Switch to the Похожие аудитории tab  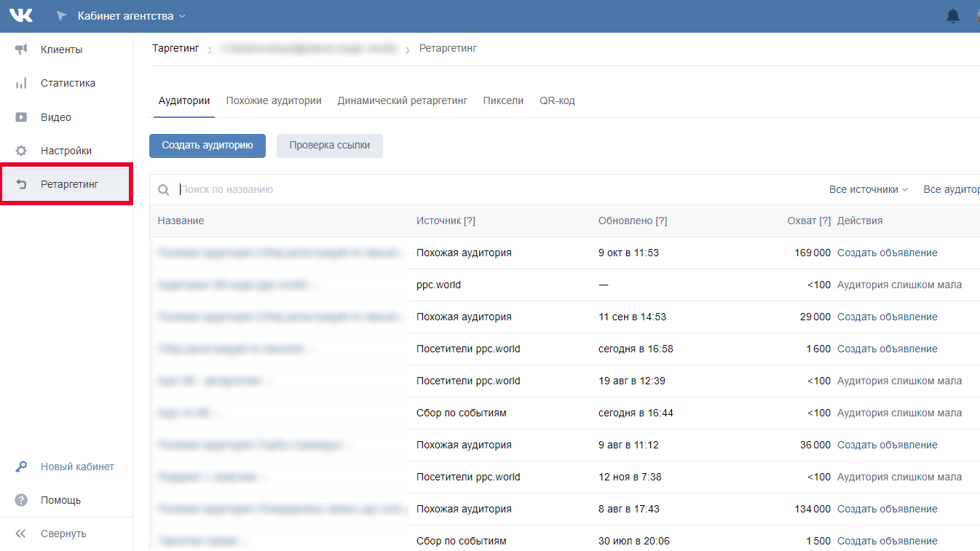click(273, 100)
